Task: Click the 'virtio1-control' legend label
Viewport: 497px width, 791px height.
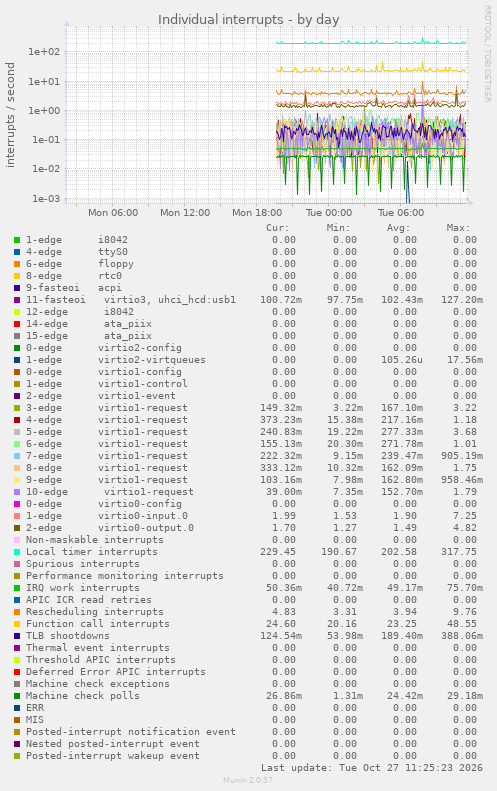Action: pos(143,384)
